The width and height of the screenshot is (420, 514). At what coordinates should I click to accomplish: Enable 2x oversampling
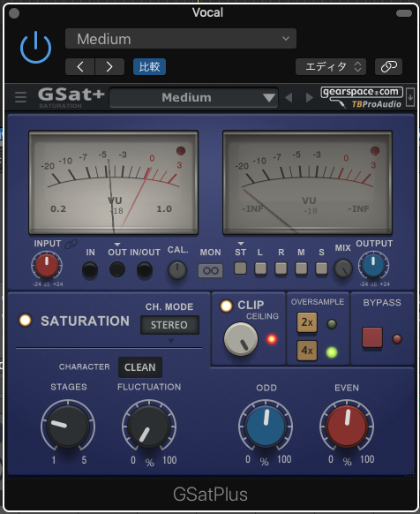(x=307, y=322)
